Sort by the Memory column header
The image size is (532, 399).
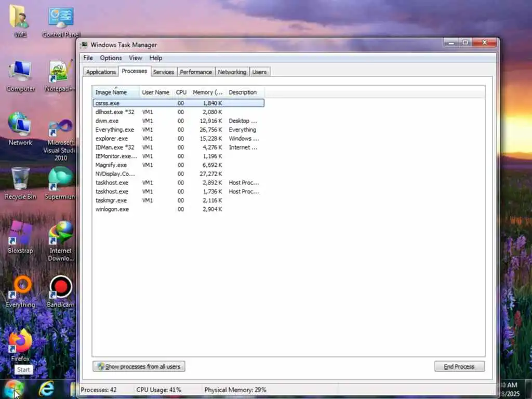[x=207, y=92]
